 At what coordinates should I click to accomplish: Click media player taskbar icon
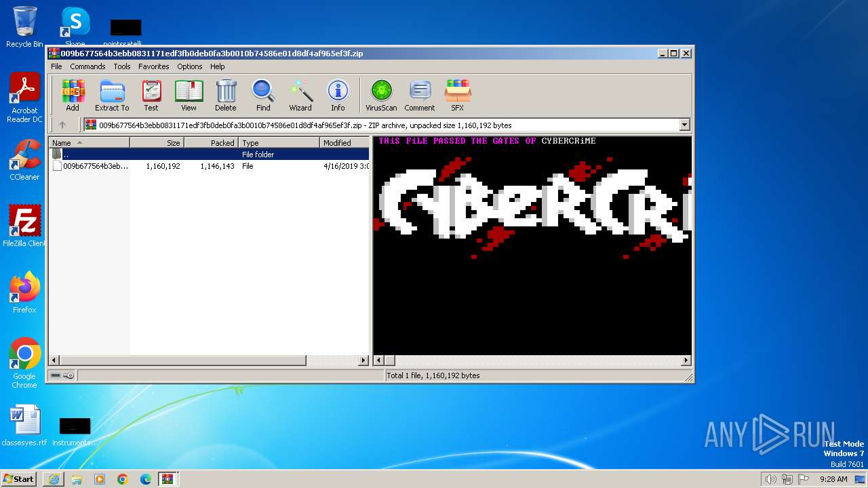(x=100, y=479)
